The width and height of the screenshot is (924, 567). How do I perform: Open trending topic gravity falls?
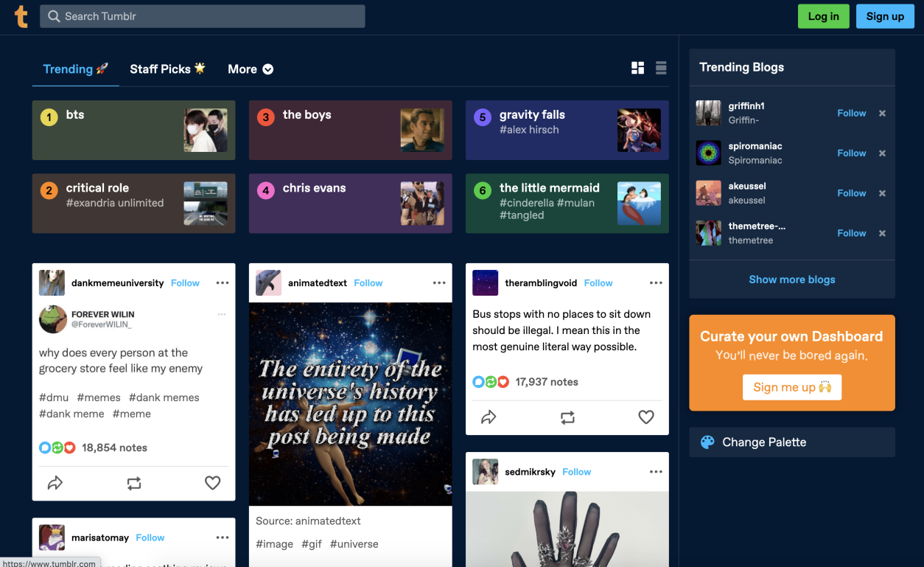pyautogui.click(x=567, y=131)
